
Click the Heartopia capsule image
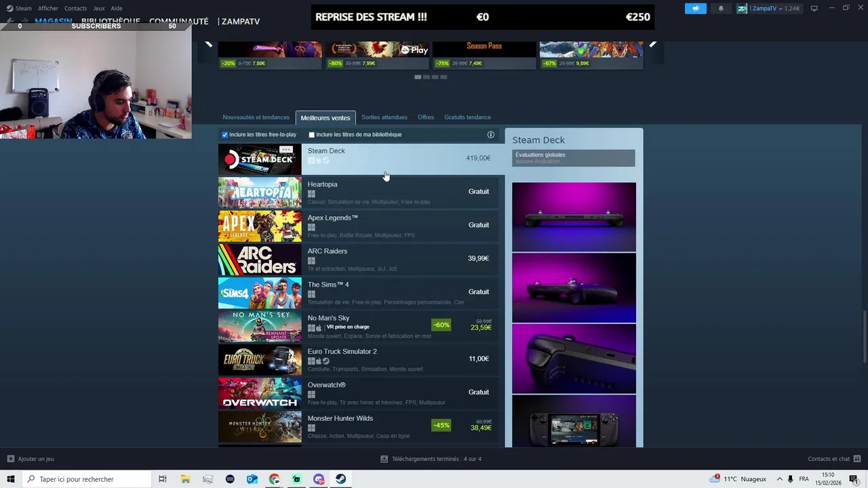click(260, 192)
